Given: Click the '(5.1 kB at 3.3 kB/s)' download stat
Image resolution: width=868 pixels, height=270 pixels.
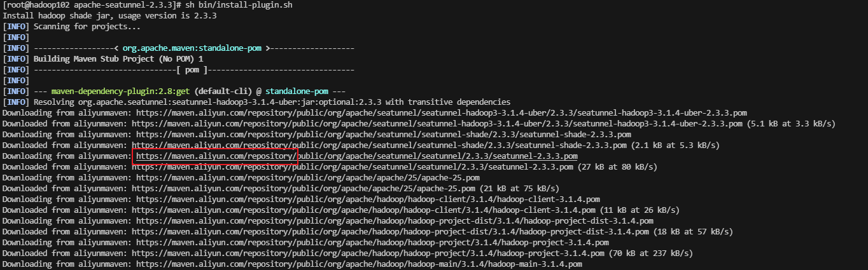Looking at the screenshot, I should click(792, 123).
